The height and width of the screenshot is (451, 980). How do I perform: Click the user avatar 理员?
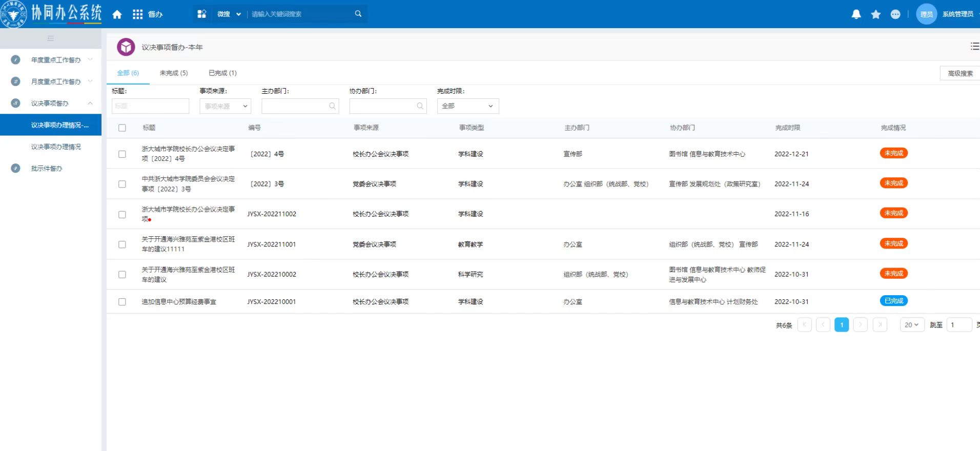(926, 14)
